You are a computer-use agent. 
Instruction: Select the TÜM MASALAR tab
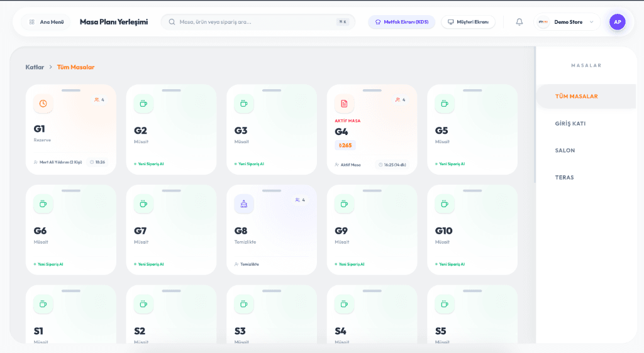click(x=586, y=96)
